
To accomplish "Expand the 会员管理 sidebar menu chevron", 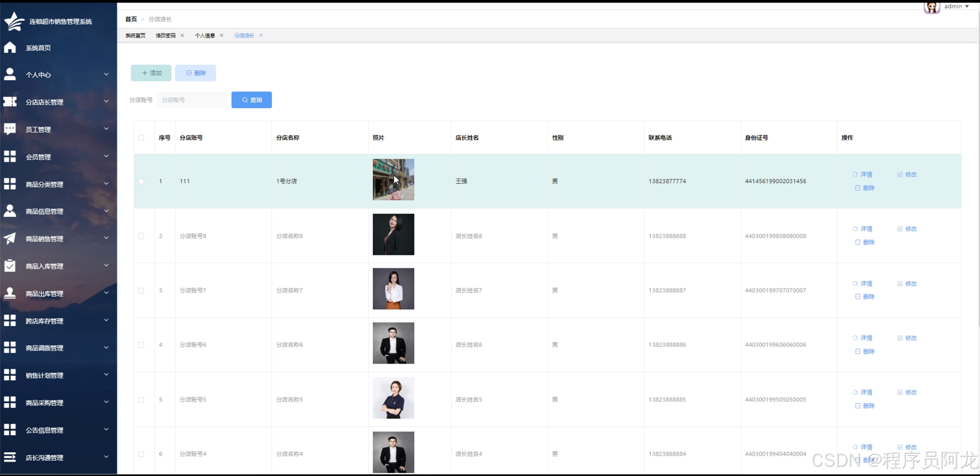I will click(106, 156).
